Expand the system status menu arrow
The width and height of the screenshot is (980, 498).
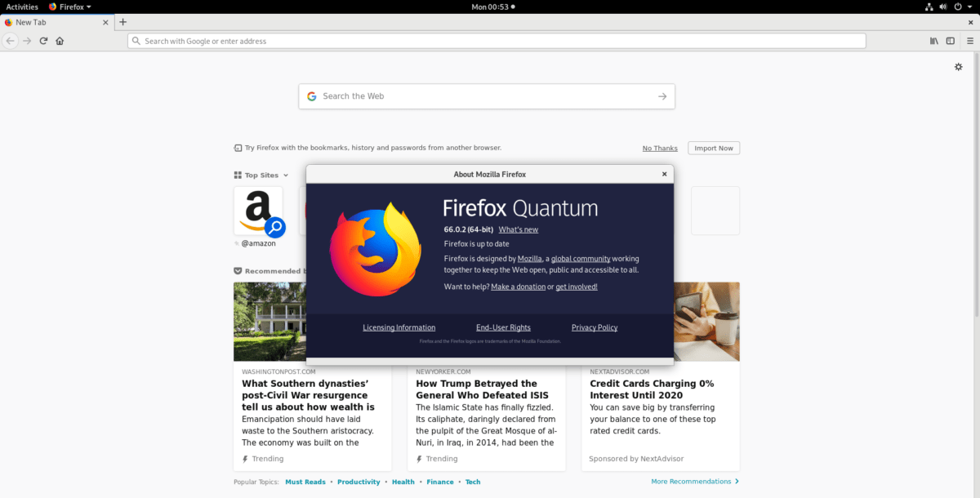pyautogui.click(x=970, y=7)
